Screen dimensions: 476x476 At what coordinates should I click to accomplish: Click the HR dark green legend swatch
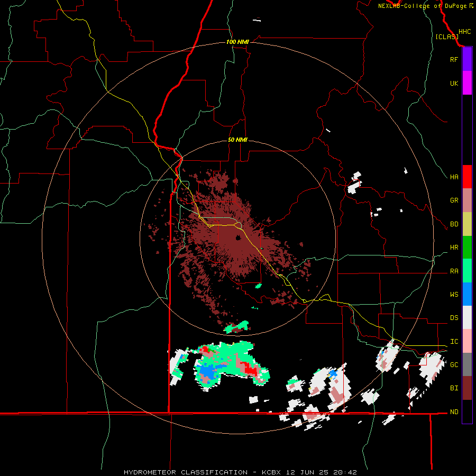(x=467, y=248)
